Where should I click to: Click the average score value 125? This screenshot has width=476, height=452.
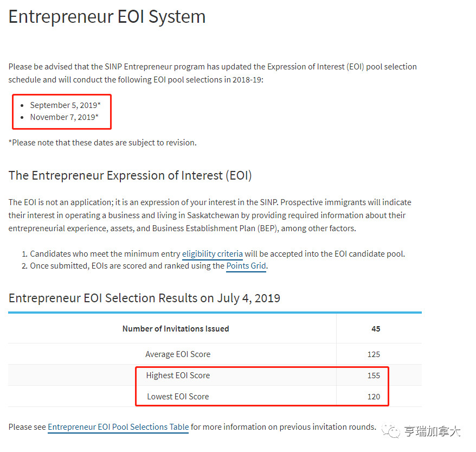(x=374, y=354)
